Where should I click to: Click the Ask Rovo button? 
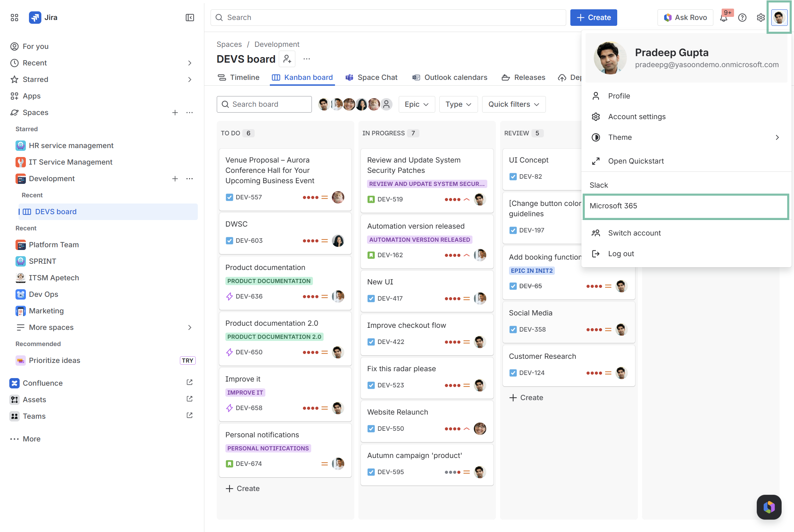(x=685, y=18)
